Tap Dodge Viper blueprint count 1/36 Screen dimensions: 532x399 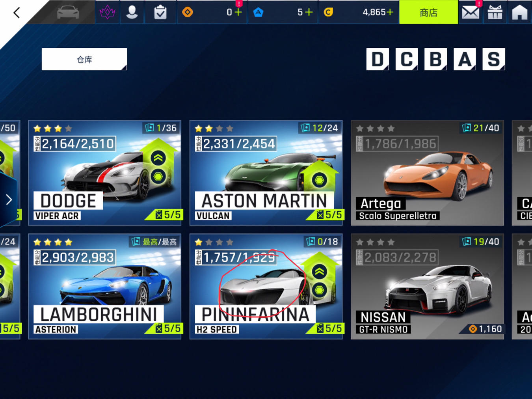point(161,128)
